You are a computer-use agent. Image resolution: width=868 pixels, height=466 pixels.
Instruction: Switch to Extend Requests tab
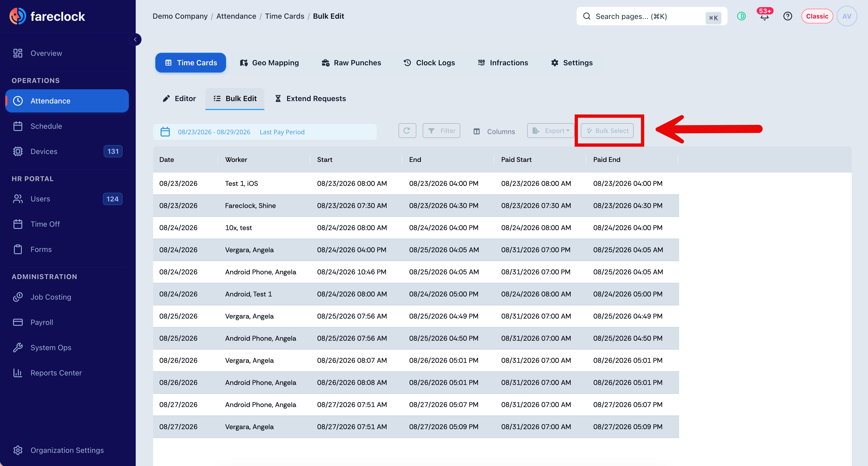click(310, 98)
